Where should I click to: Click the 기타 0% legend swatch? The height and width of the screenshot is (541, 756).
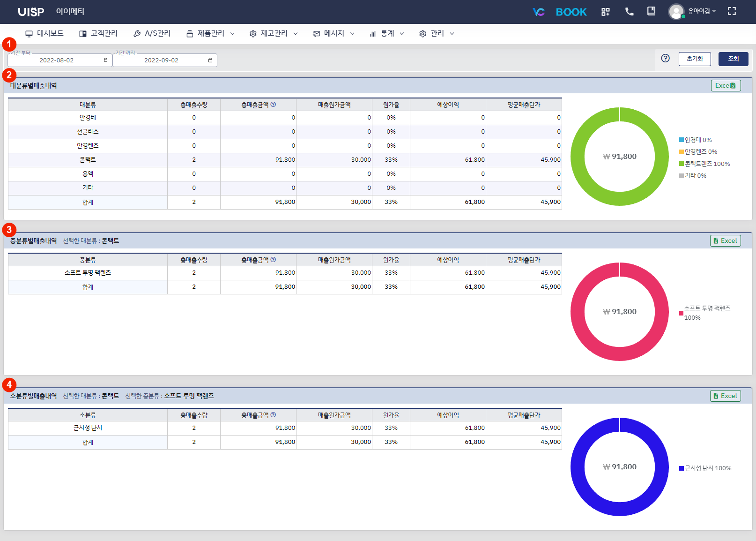point(682,176)
